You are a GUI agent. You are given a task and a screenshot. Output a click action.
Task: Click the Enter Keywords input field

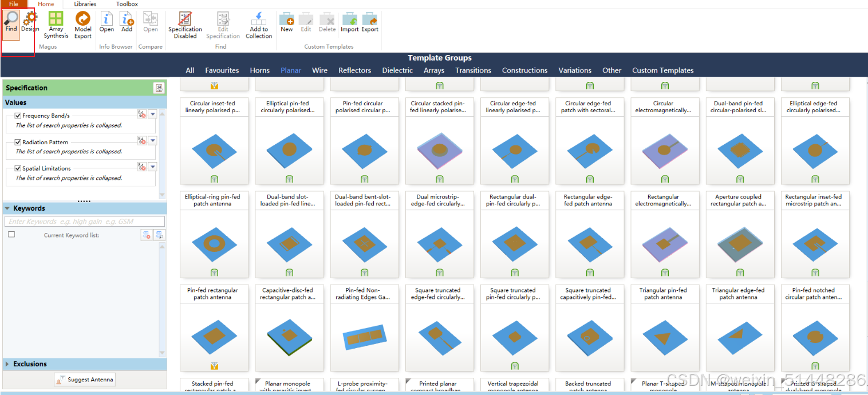tap(85, 222)
